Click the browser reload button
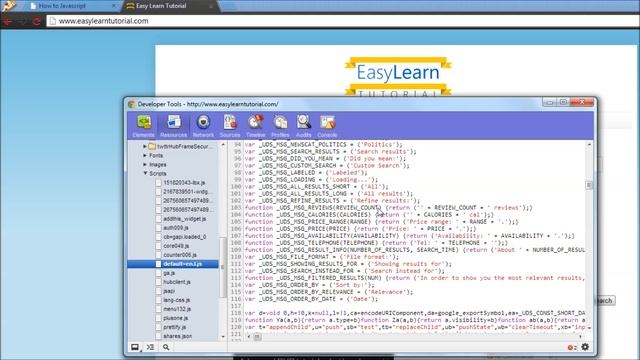Image resolution: width=640 pixels, height=360 pixels. pos(37,21)
